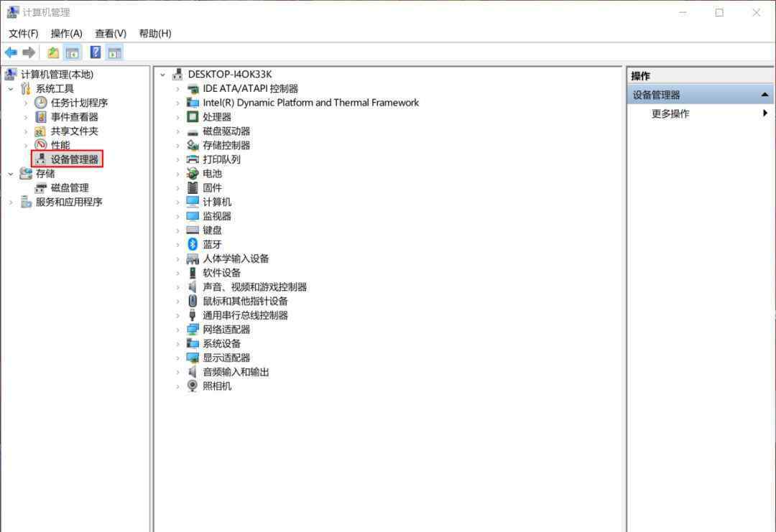The height and width of the screenshot is (532, 776).
Task: Click the Up one level folder icon
Action: (x=53, y=52)
